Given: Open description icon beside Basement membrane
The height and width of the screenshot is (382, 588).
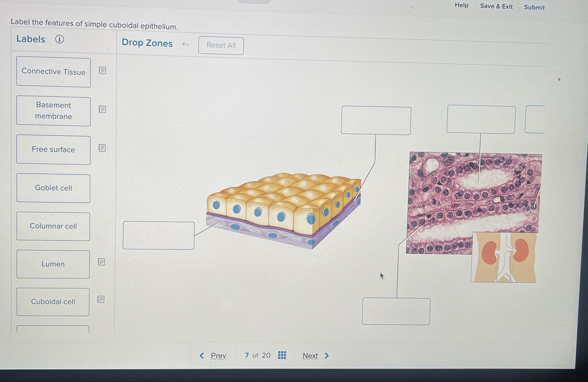Looking at the screenshot, I should [102, 109].
